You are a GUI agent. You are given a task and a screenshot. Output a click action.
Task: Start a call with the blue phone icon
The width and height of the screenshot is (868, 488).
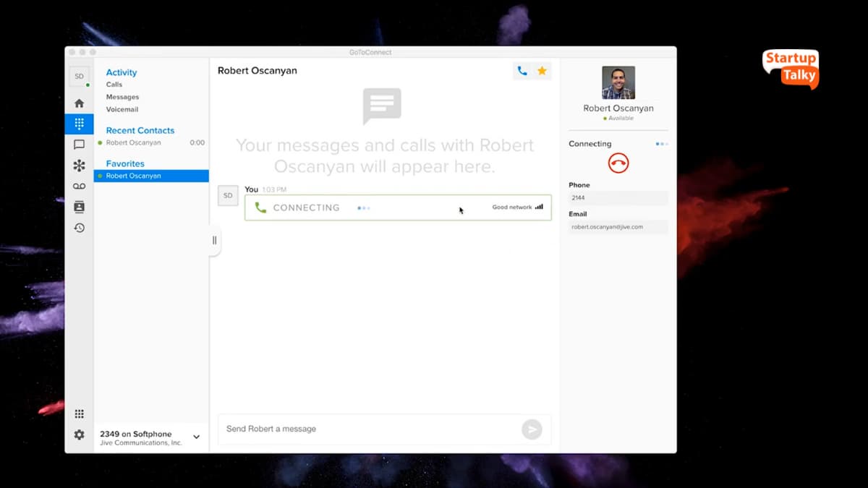tap(522, 71)
